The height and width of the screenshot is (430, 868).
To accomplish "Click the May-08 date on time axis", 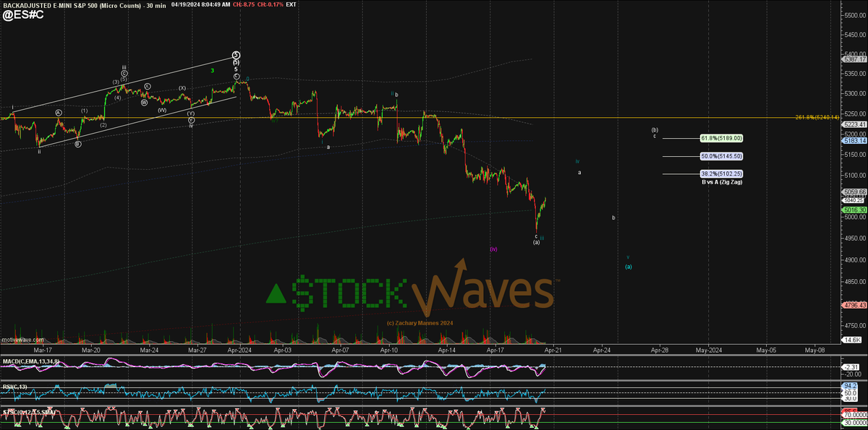I will click(814, 348).
